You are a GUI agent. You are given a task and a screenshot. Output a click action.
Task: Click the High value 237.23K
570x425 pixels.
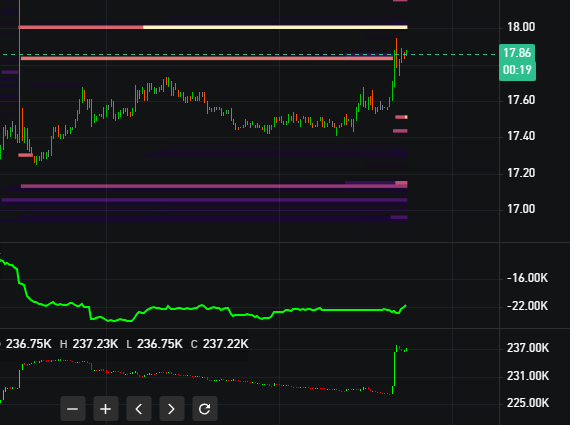95,344
